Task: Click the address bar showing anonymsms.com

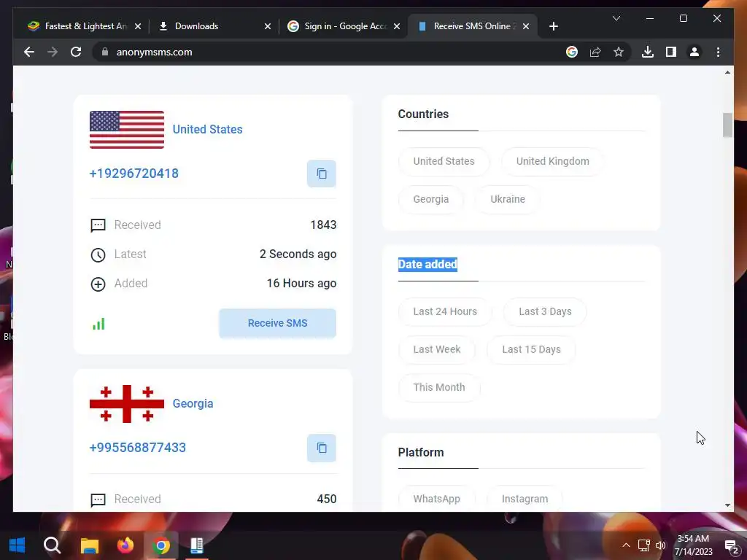Action: (329, 52)
